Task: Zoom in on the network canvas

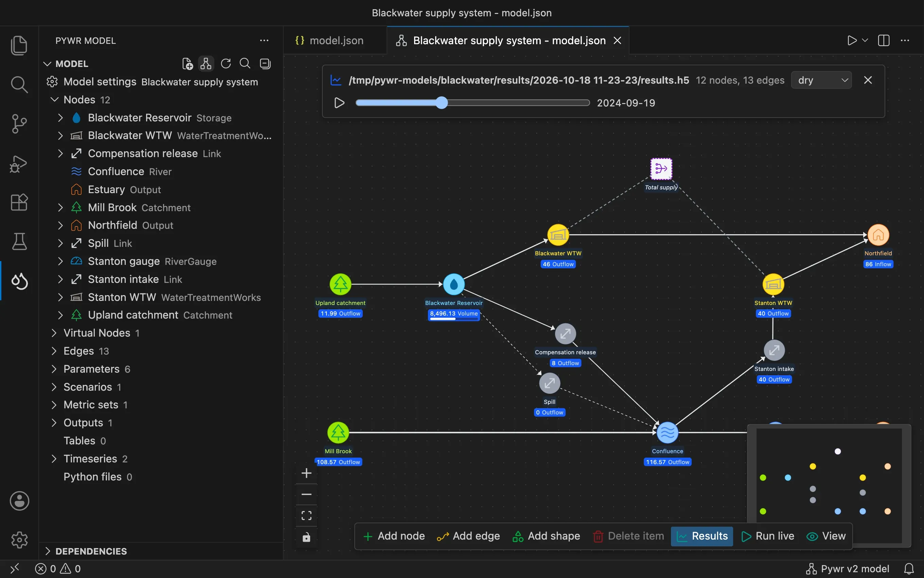Action: pyautogui.click(x=306, y=473)
